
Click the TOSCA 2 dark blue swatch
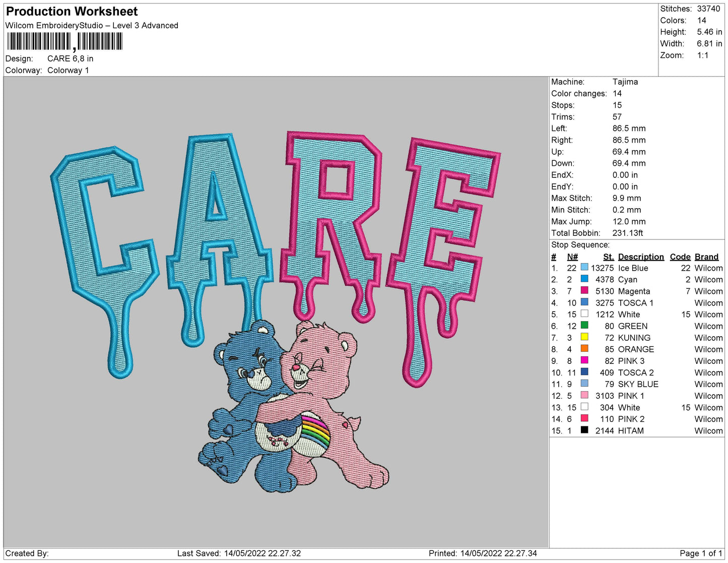pyautogui.click(x=584, y=371)
